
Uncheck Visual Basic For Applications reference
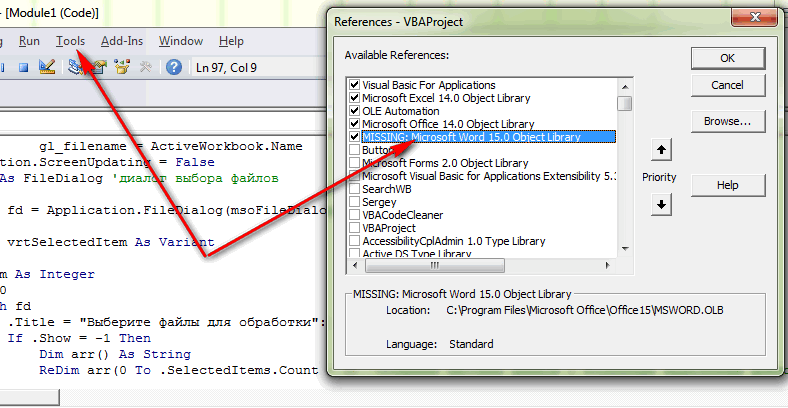point(354,85)
